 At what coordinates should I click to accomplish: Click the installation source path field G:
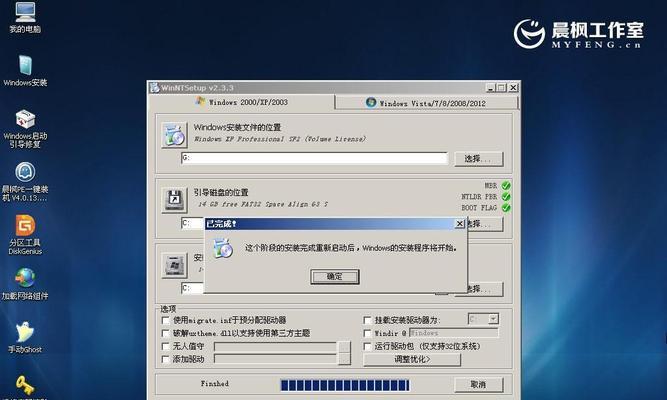point(314,158)
